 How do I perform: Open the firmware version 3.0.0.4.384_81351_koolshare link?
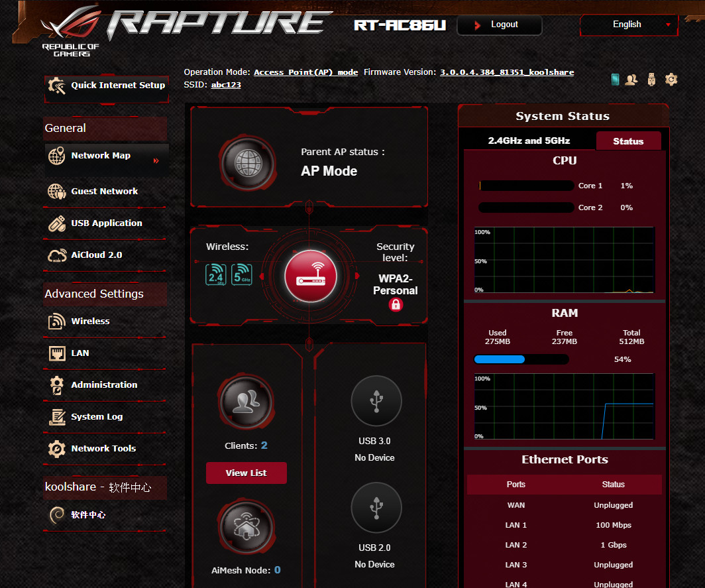pyautogui.click(x=507, y=72)
